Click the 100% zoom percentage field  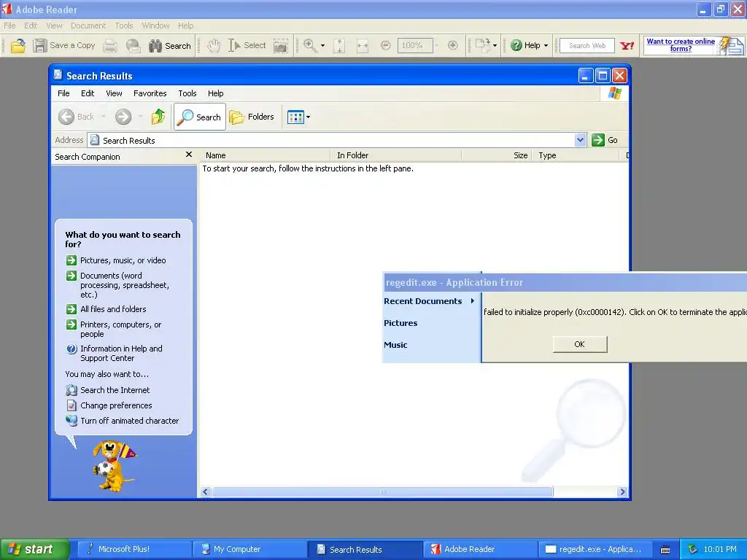pos(415,46)
